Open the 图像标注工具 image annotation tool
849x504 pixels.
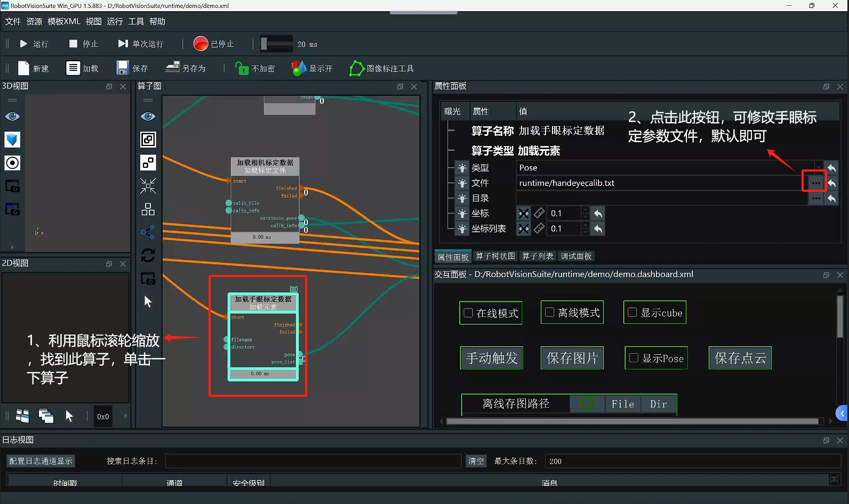click(381, 68)
